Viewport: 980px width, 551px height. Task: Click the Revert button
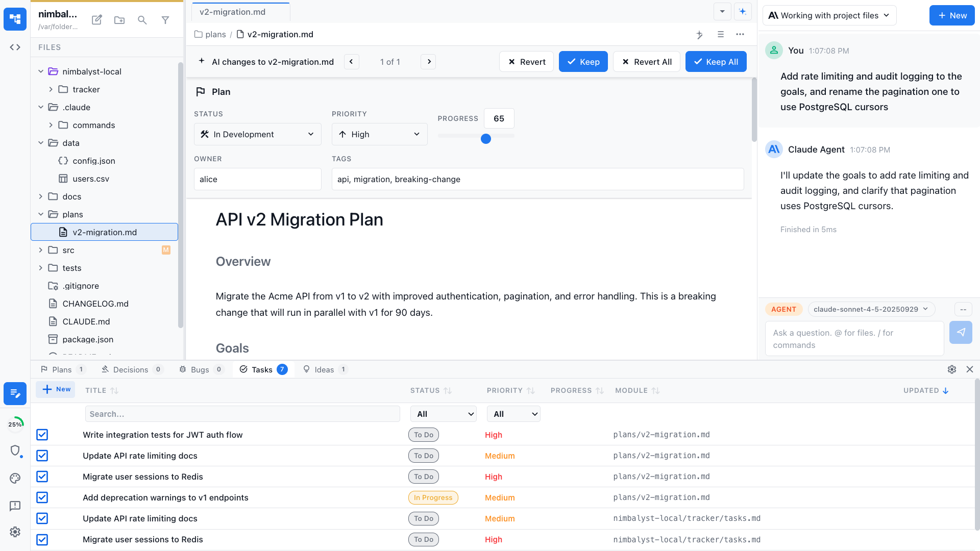[526, 62]
